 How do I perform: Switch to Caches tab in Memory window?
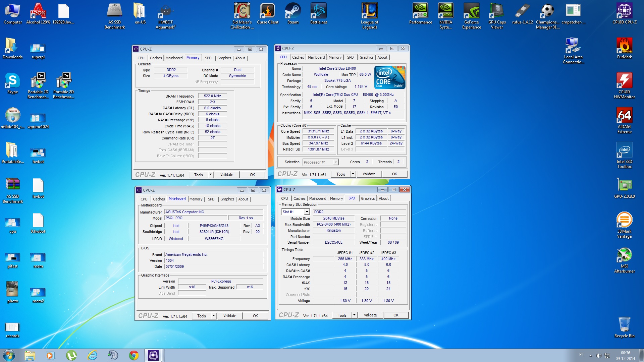[x=156, y=58]
